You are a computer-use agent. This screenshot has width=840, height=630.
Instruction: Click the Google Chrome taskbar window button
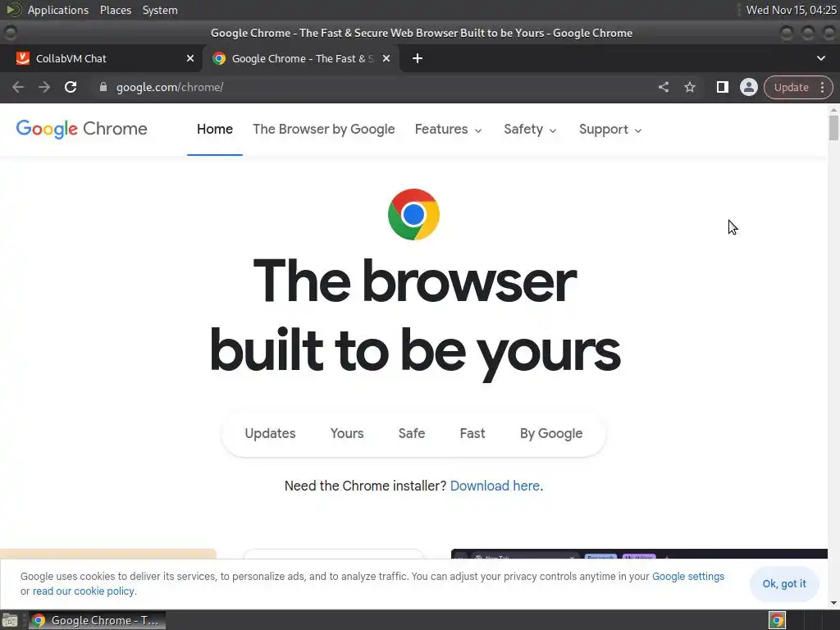[97, 620]
